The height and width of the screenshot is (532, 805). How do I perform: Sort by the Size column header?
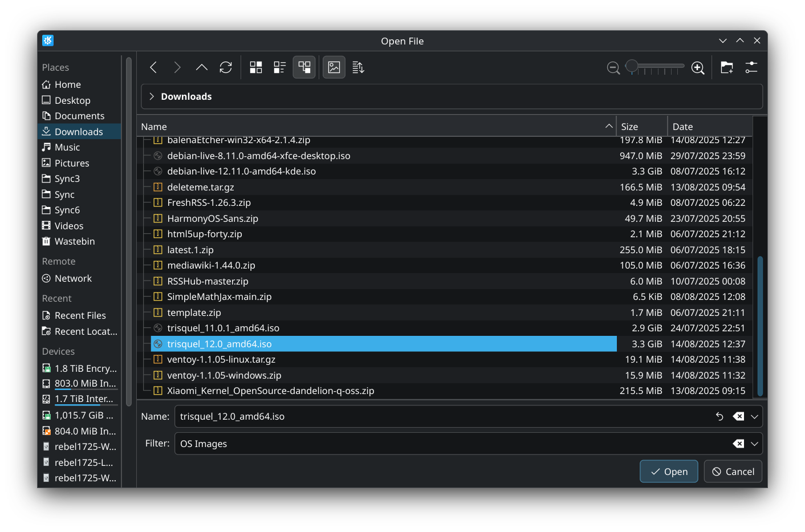point(642,127)
